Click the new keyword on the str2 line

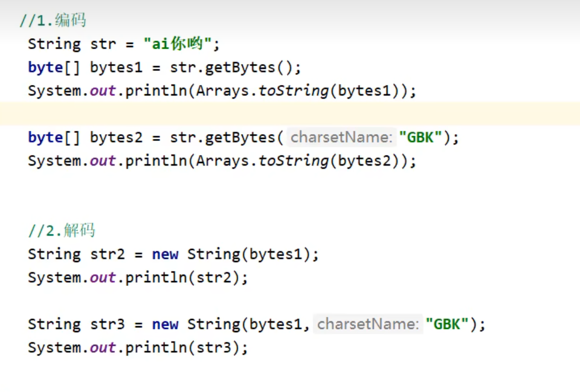[x=165, y=254]
